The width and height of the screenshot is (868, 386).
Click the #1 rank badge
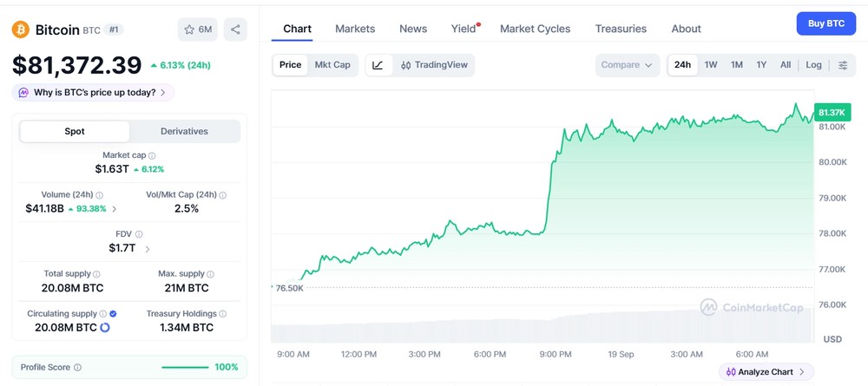(x=114, y=29)
